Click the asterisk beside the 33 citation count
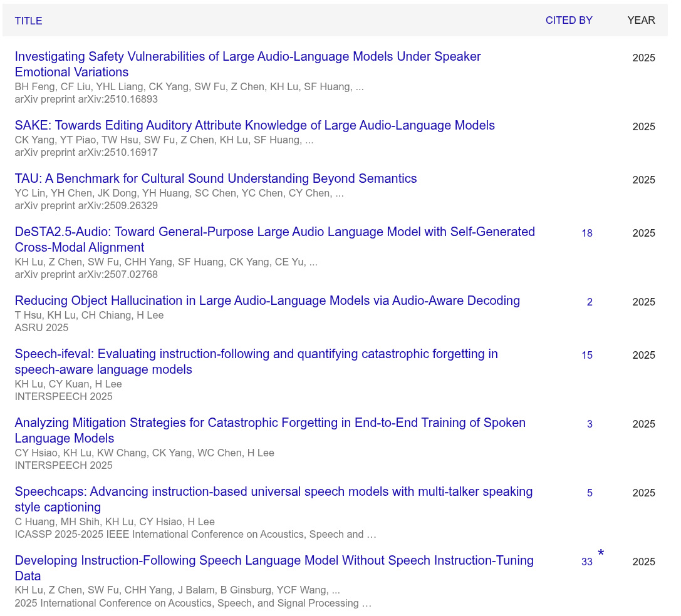 (x=601, y=554)
